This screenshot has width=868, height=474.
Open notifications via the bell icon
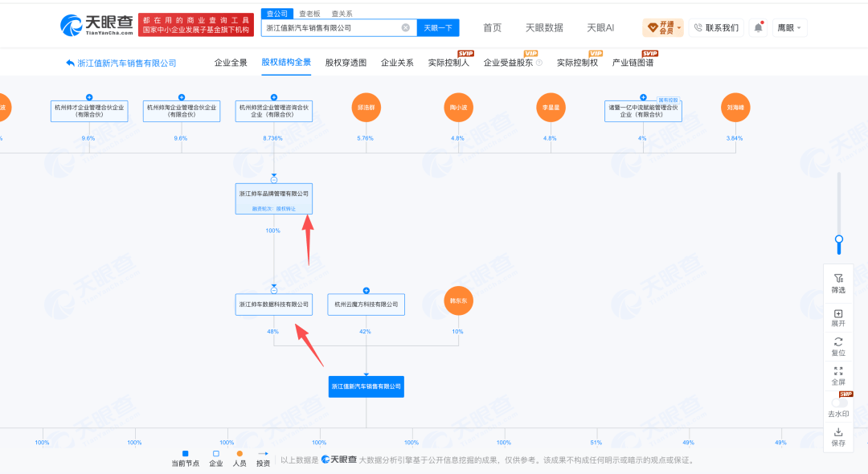[x=758, y=27]
